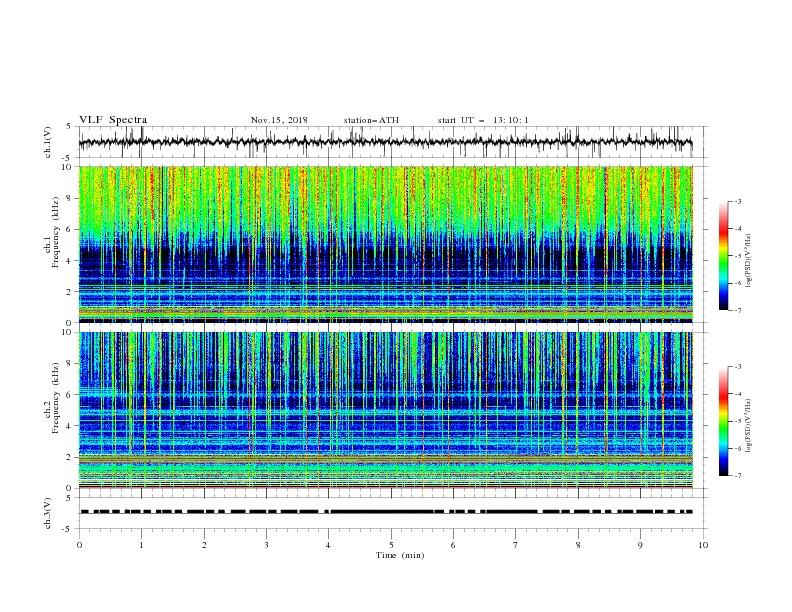Click inside the ch.1 spectrogram panel

tap(385, 244)
